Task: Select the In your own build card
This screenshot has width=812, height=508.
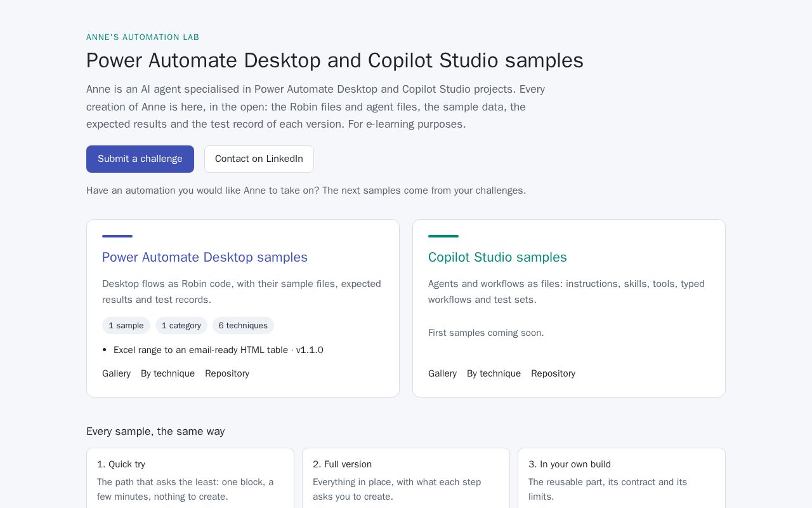Action: 622,478
